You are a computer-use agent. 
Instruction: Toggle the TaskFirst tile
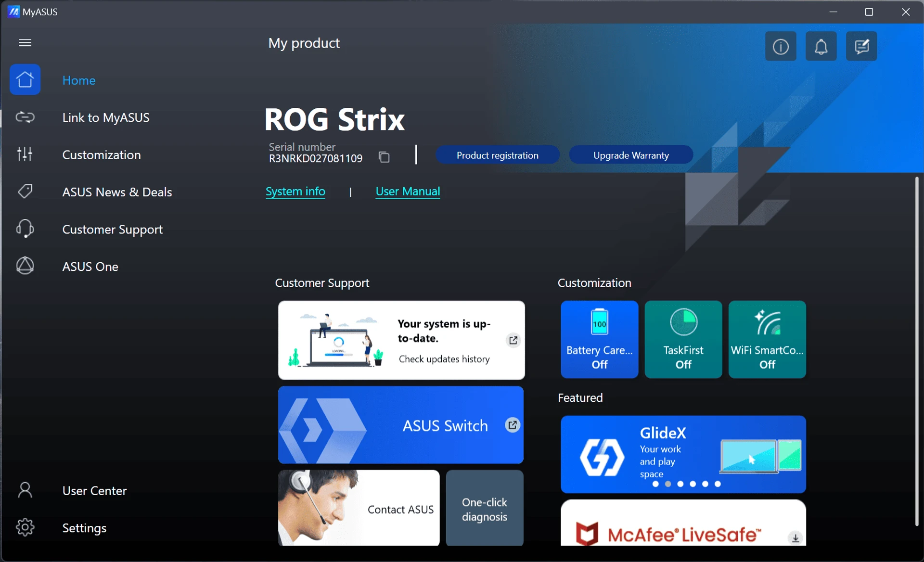[683, 339]
